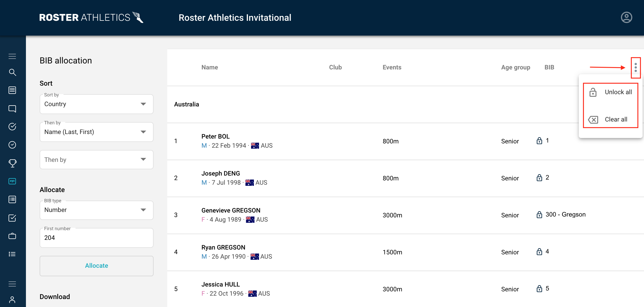Select the trophy results icon in sidebar
The height and width of the screenshot is (307, 644).
(x=13, y=163)
